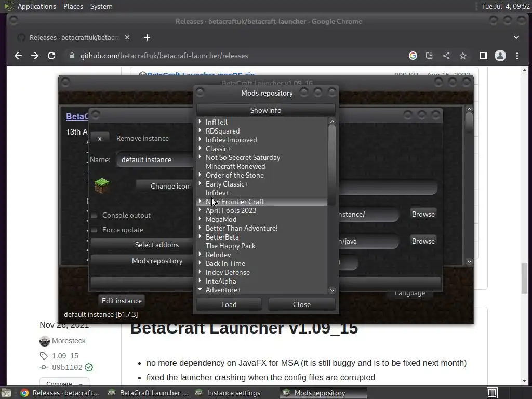Click the Chrome forward arrow
532x399 pixels.
coord(35,56)
